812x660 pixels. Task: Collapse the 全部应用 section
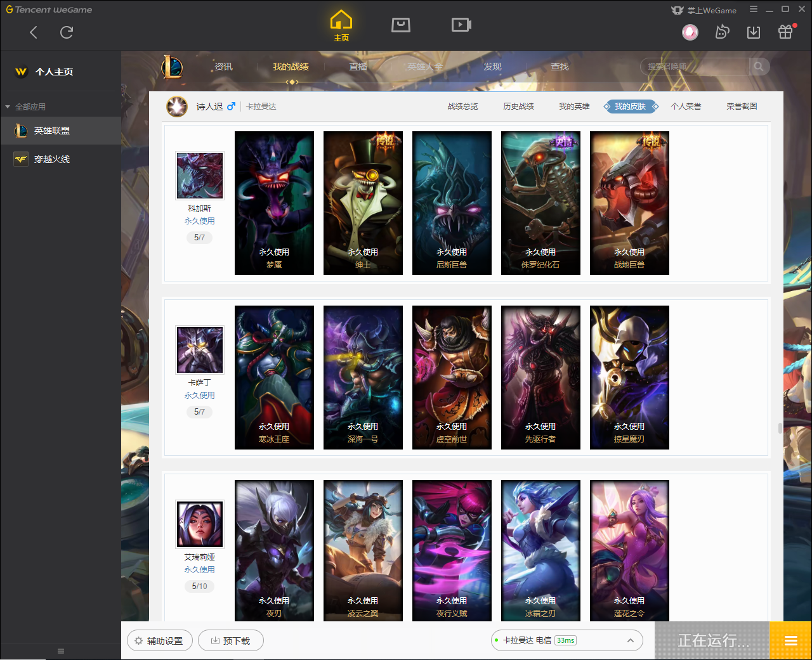tap(26, 107)
